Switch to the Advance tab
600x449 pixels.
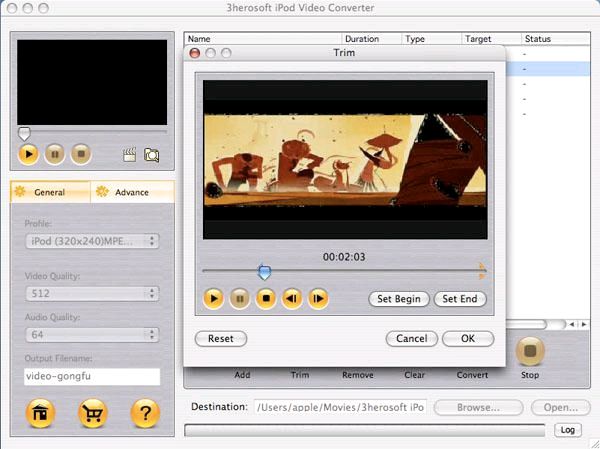[132, 192]
